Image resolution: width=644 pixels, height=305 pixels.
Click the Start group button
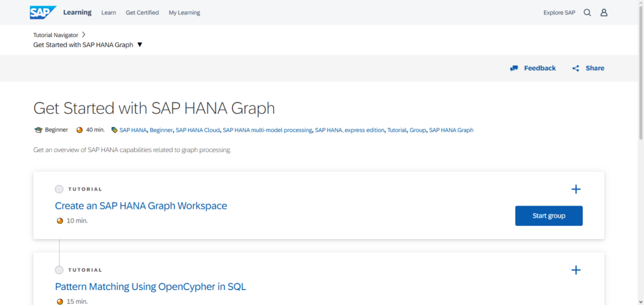click(548, 216)
